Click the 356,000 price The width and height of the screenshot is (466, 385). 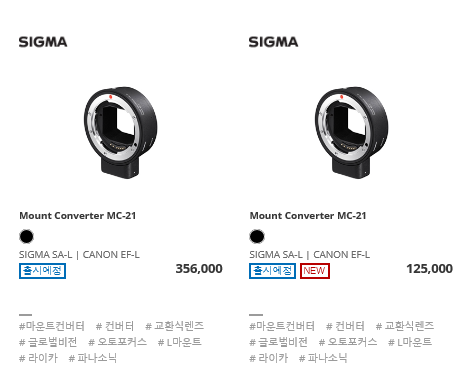click(x=199, y=269)
